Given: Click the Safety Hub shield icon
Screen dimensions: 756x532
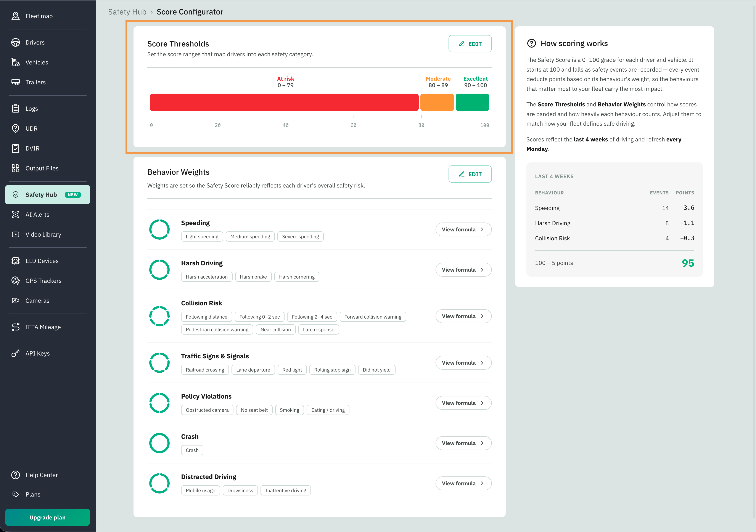Looking at the screenshot, I should coord(16,194).
